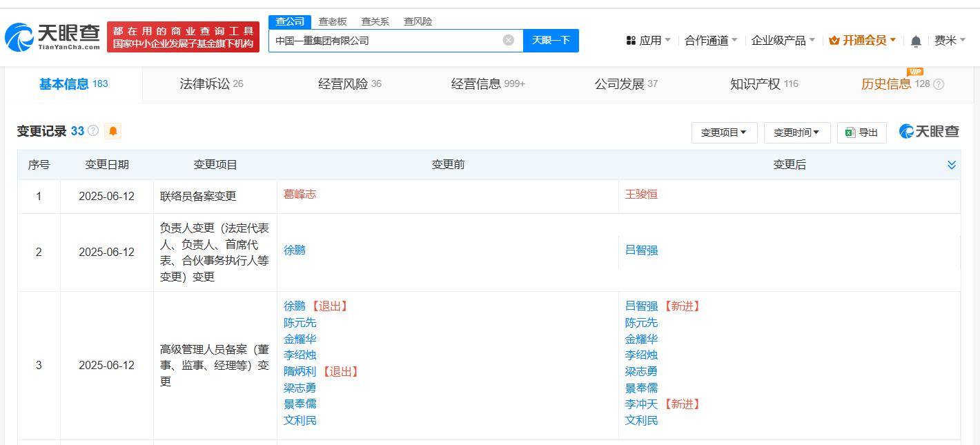This screenshot has height=445, width=980.
Task: Switch to the 经营信息 tab
Action: pyautogui.click(x=488, y=84)
